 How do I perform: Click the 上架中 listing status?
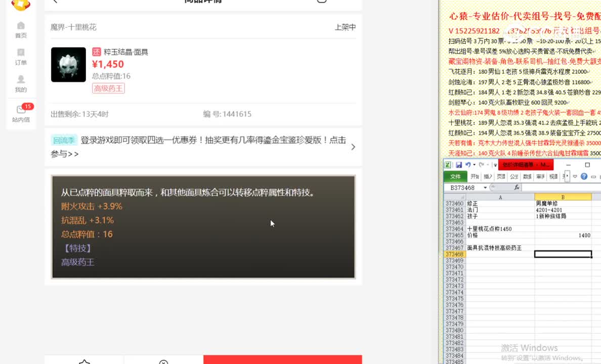pos(345,27)
